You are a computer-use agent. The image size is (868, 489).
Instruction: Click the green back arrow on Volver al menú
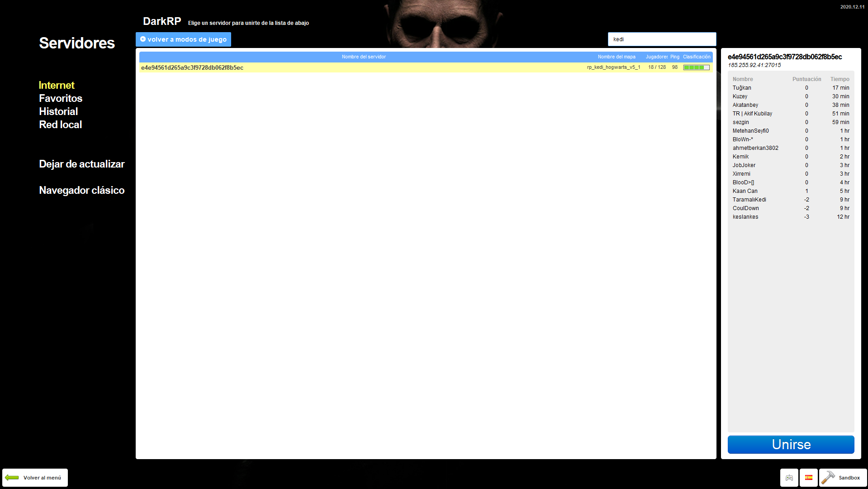[12, 477]
